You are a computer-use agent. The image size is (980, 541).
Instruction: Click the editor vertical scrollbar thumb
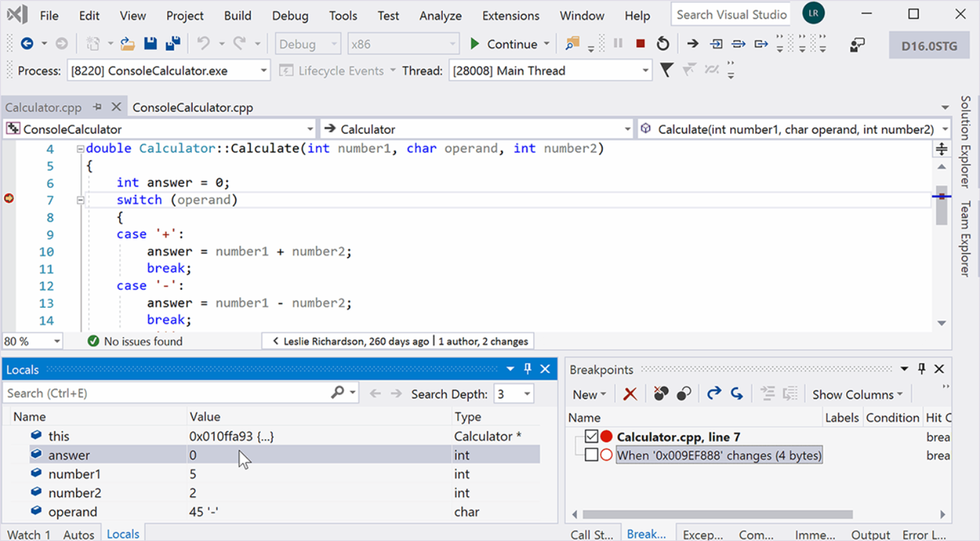pyautogui.click(x=941, y=206)
